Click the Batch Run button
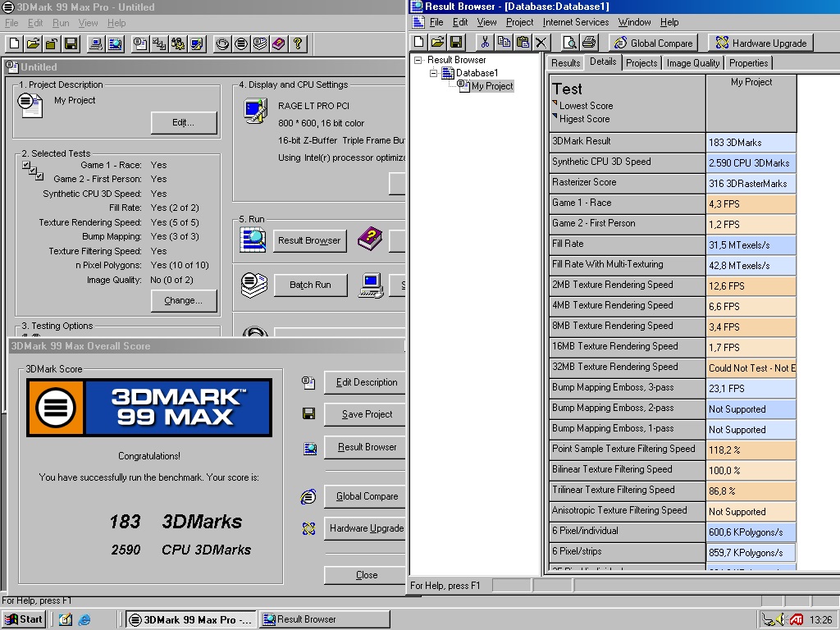 (310, 285)
